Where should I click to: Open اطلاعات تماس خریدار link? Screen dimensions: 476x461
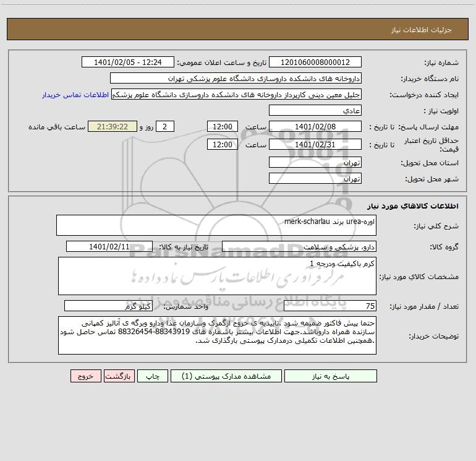coord(75,95)
